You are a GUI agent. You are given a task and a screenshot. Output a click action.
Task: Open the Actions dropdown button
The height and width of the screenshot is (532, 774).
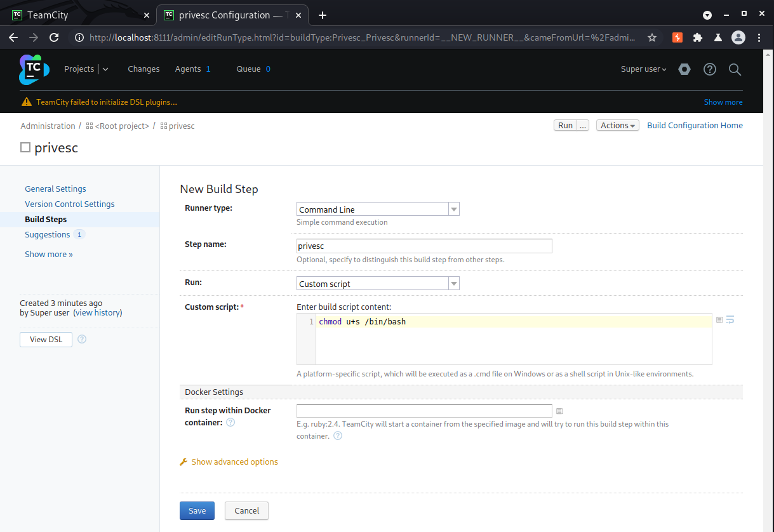618,125
